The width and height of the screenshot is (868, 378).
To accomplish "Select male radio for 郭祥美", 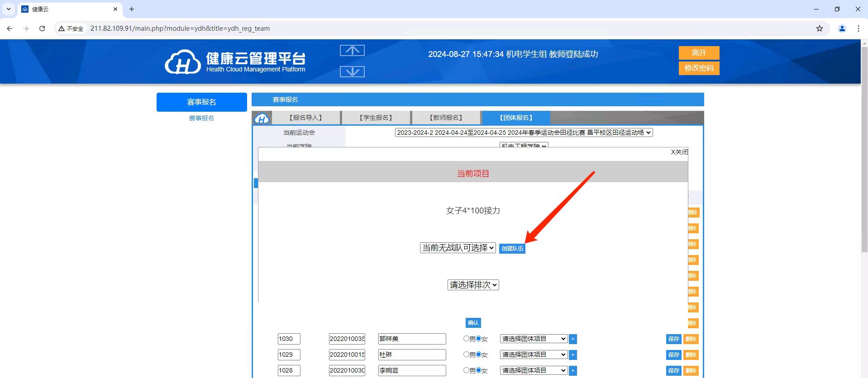I will [x=466, y=339].
